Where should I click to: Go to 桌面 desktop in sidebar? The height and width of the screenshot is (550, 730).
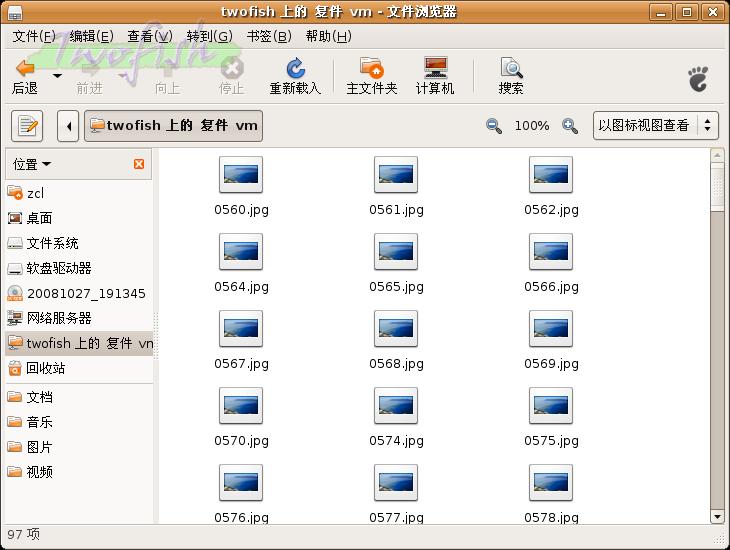pyautogui.click(x=79, y=218)
